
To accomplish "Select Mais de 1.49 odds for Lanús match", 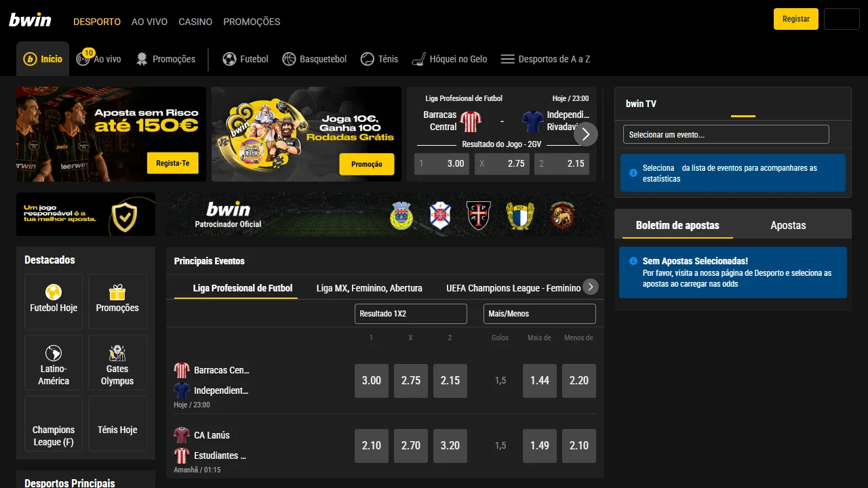I will (x=540, y=446).
